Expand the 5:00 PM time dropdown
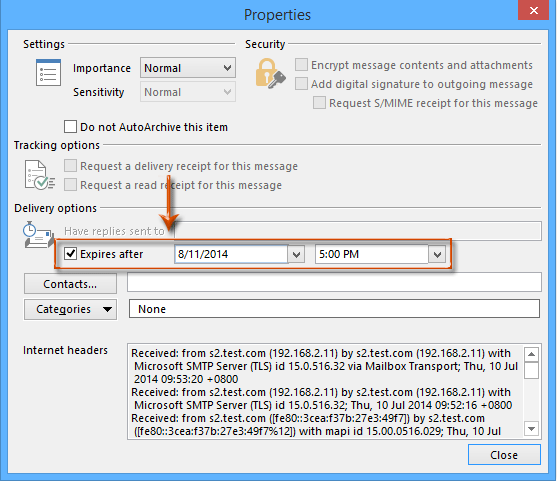Image resolution: width=557 pixels, height=481 pixels. point(437,254)
